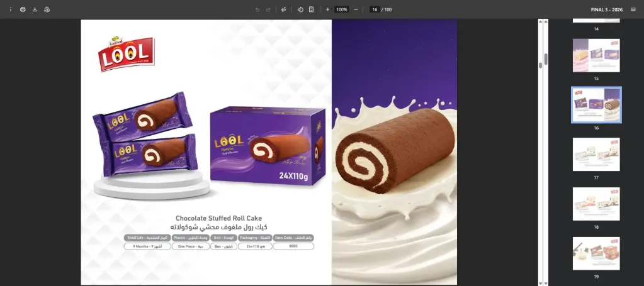
Task: Open the page 18 thumbnail
Action: [596, 204]
